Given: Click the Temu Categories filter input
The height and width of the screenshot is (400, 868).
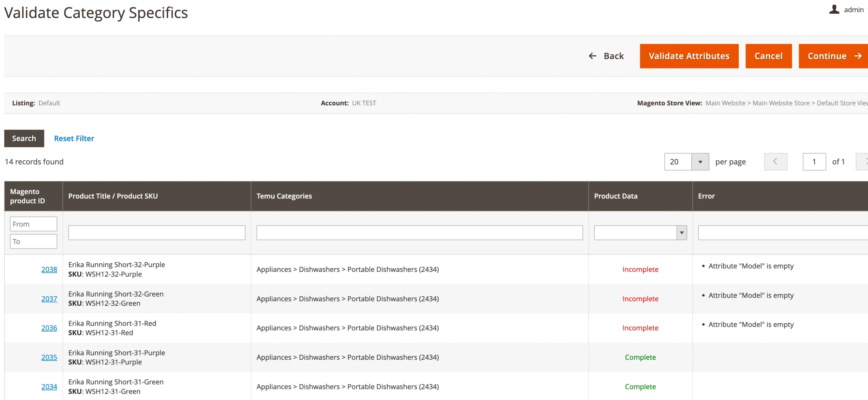Looking at the screenshot, I should 419,233.
